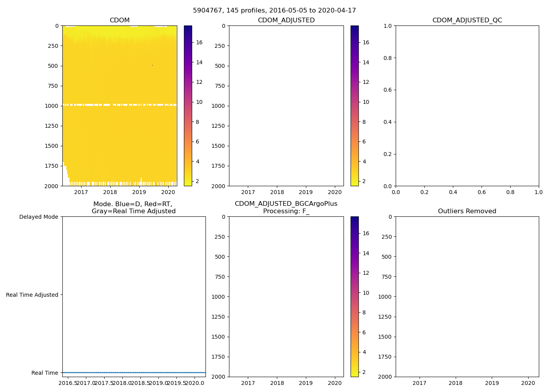Viewport: 549px width, 392px height.
Task: Click the figure title starting with 5904767
Action: [x=274, y=11]
